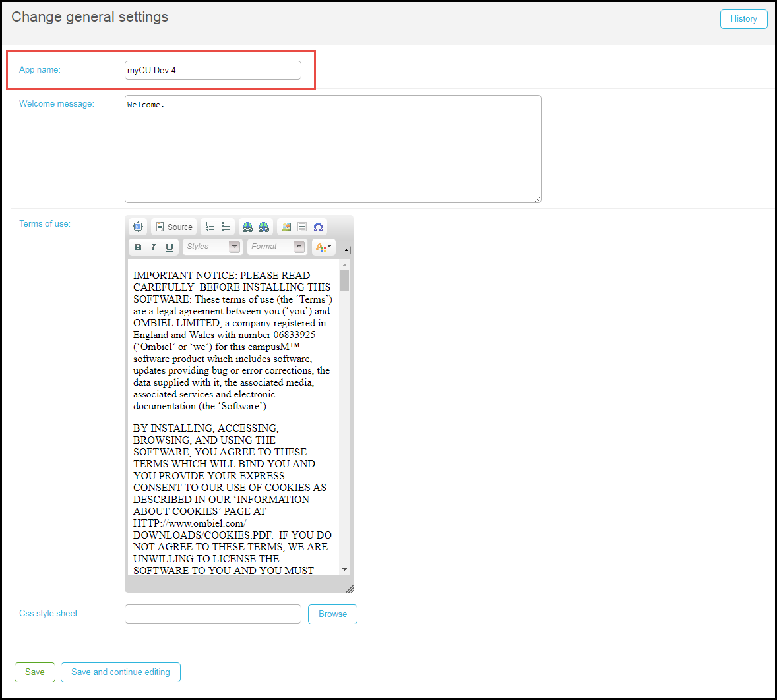Click Save and continue editing
777x700 pixels.
pos(121,672)
